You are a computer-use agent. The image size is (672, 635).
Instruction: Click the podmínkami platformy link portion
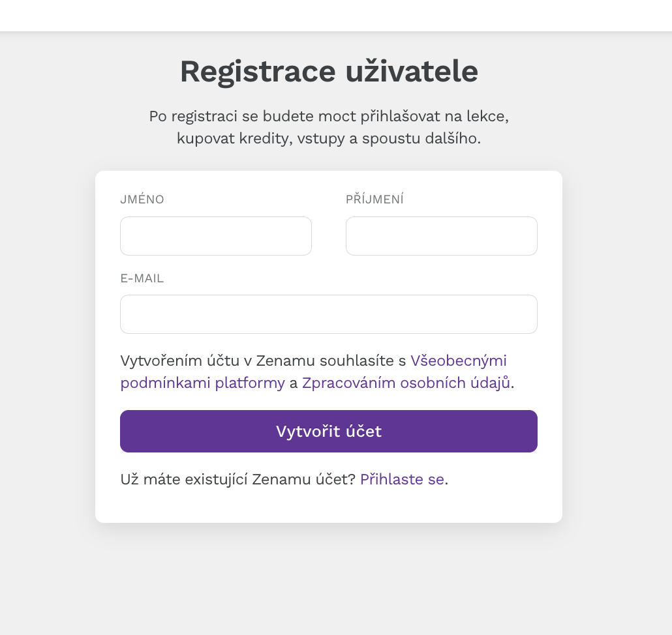[x=202, y=383]
